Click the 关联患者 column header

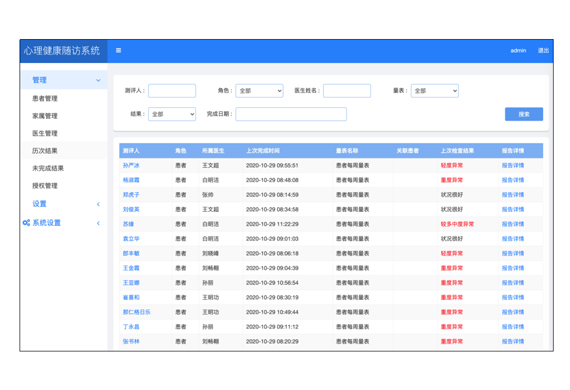408,151
